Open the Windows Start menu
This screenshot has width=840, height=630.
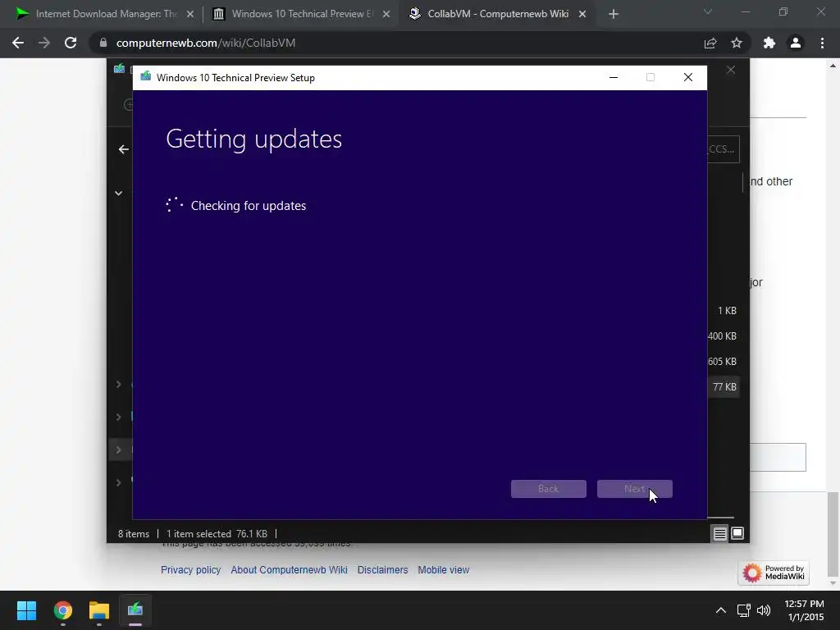click(x=26, y=610)
